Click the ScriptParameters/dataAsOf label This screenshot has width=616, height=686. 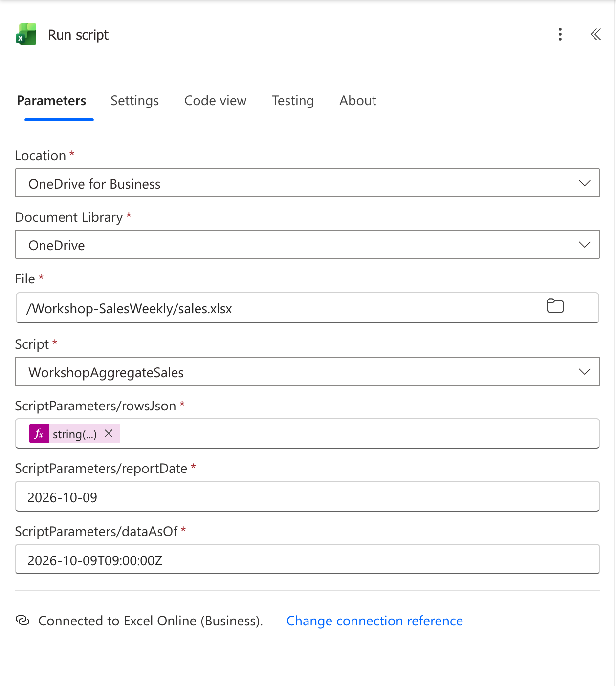pyautogui.click(x=96, y=532)
